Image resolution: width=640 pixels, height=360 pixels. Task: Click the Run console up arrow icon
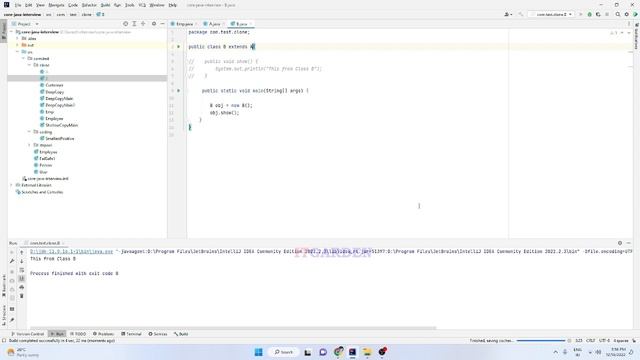(22, 253)
